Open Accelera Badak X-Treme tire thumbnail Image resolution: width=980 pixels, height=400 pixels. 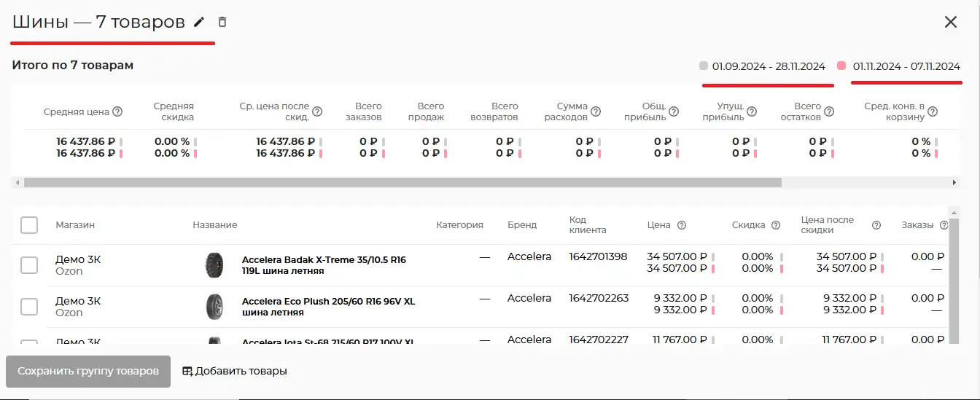coord(214,265)
